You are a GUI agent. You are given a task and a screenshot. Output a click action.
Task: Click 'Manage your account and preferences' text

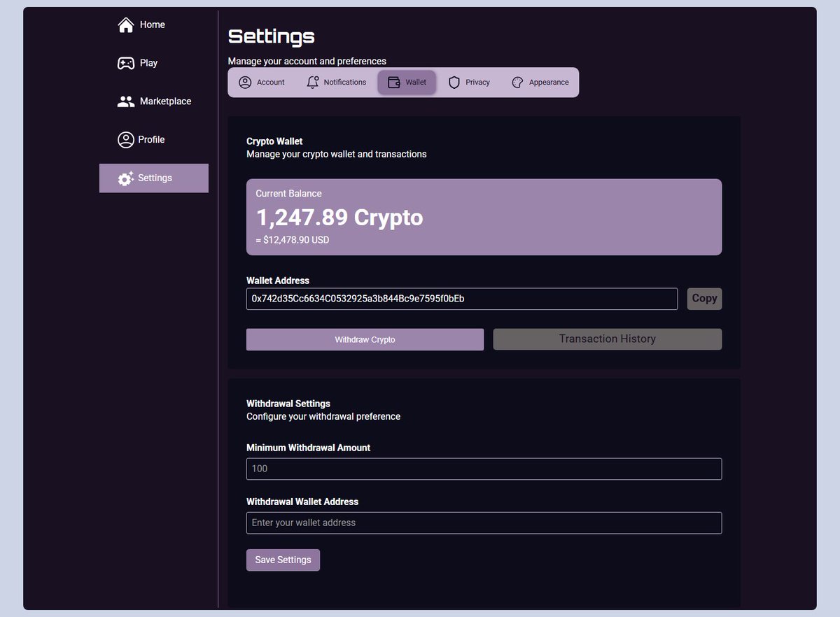pyautogui.click(x=307, y=62)
